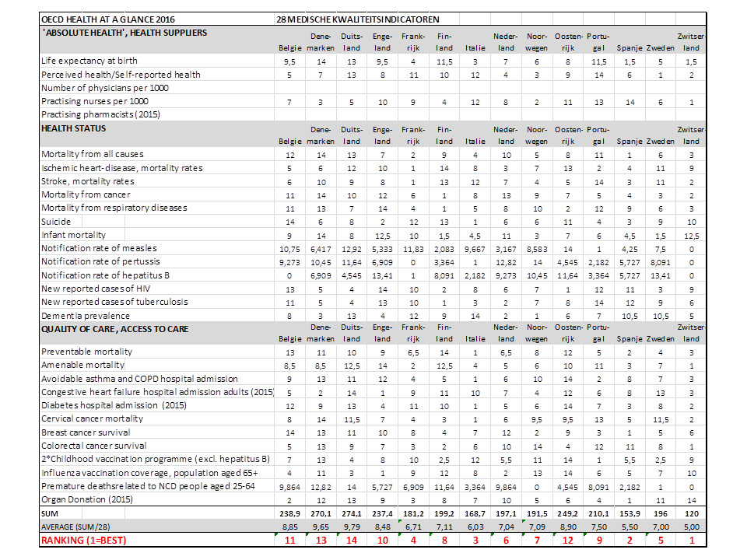Select the 'Life expectancy at birth' row label
747x560 pixels.
[89, 61]
